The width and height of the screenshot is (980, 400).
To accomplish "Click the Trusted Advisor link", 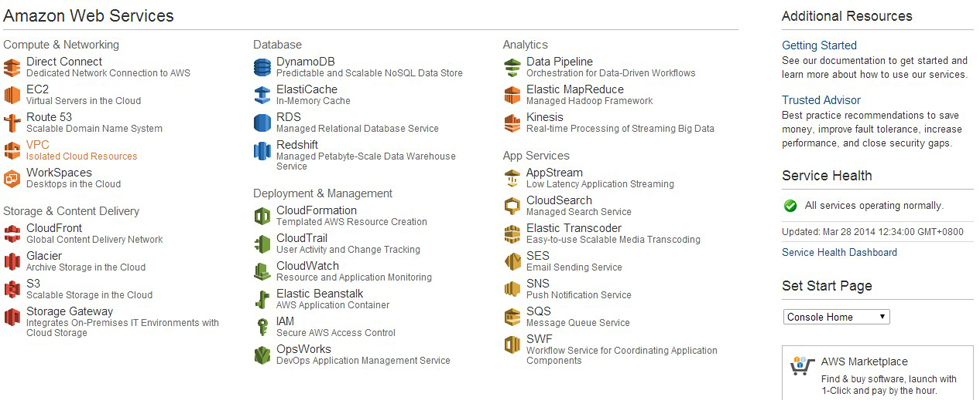I will pos(821,100).
